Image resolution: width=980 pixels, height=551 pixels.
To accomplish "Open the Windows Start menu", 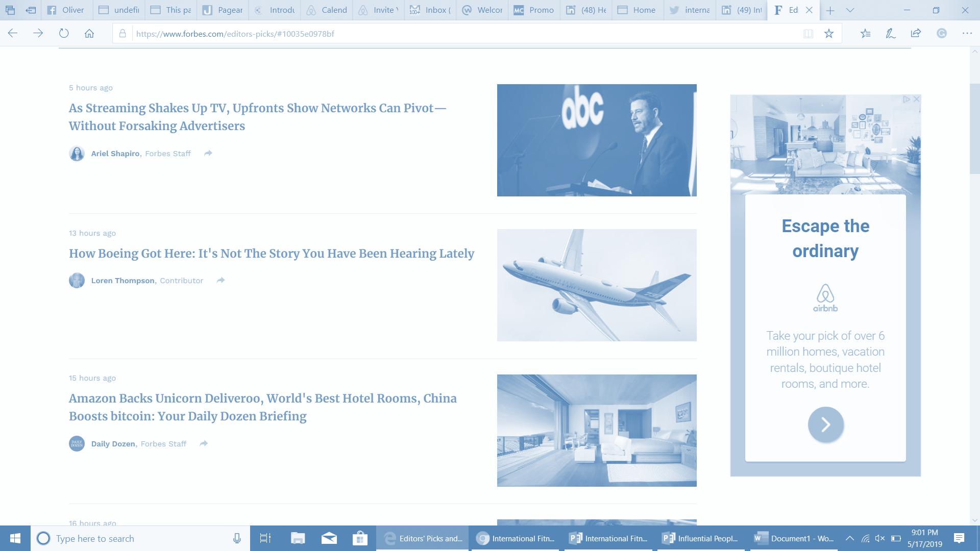I will (x=15, y=538).
